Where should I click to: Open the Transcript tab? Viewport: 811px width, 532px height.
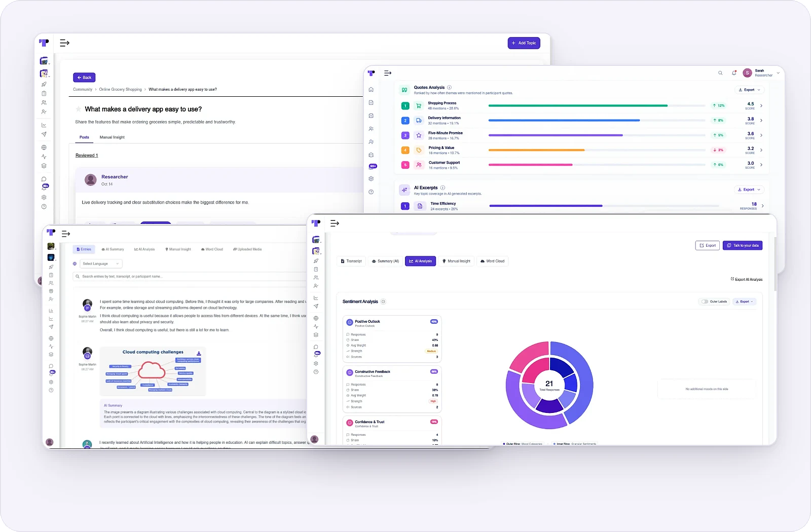click(x=351, y=261)
